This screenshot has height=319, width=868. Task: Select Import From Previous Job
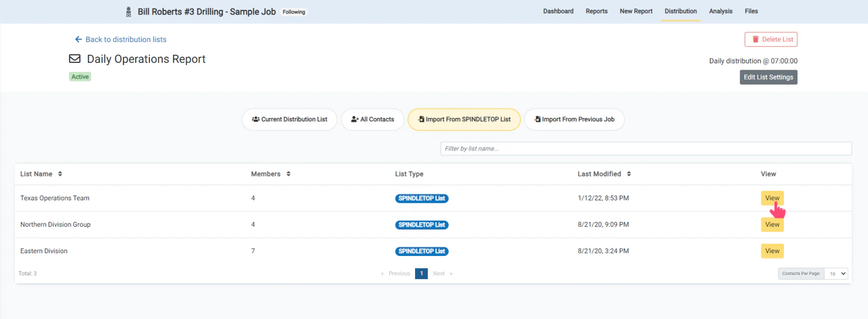pos(574,119)
